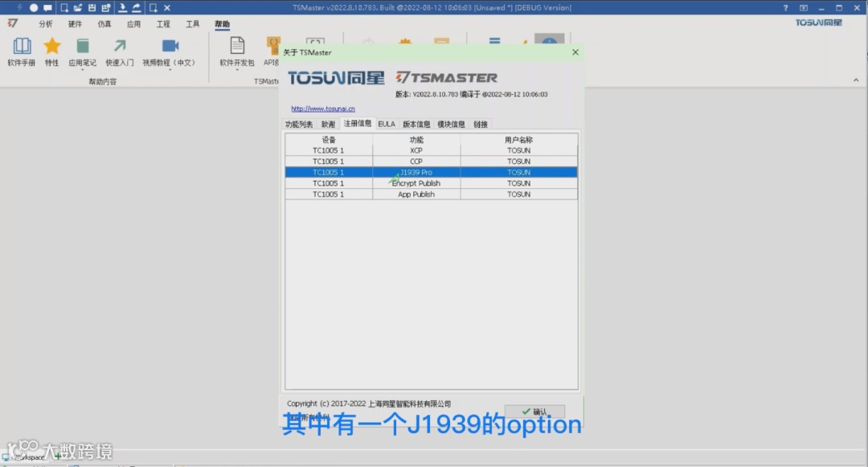Select the CCP function cell
Image resolution: width=868 pixels, height=467 pixels.
(416, 162)
